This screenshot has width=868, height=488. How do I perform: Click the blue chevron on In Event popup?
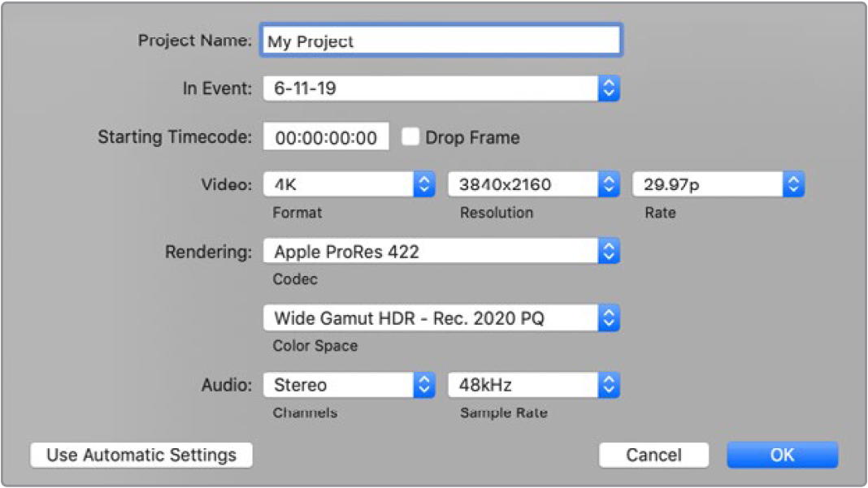pos(610,89)
